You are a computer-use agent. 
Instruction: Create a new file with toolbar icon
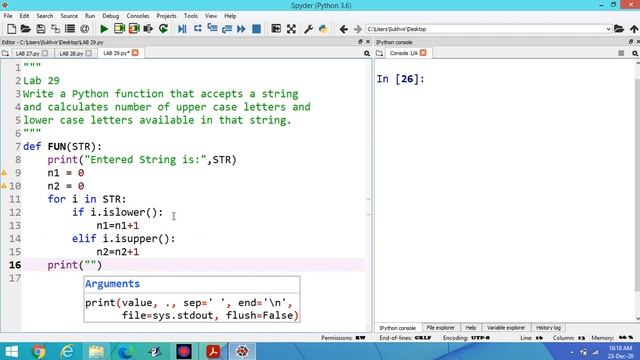point(11,29)
